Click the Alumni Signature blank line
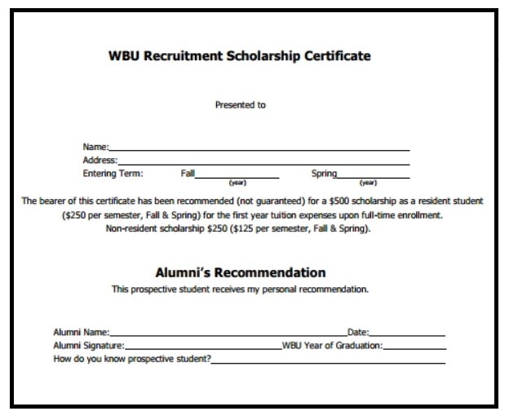 click(x=204, y=345)
